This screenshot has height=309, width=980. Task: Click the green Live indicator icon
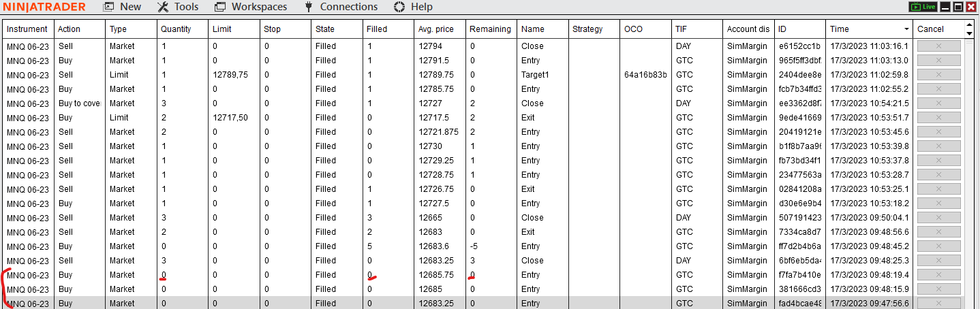[x=923, y=7]
